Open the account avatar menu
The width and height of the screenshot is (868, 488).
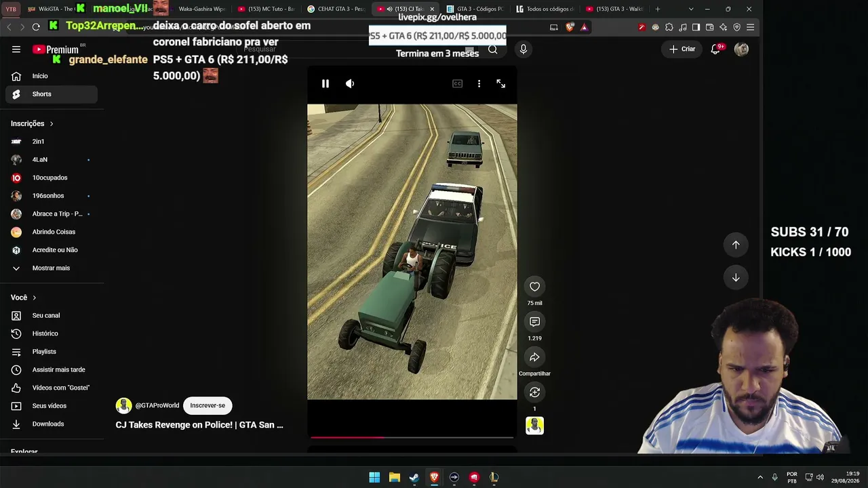pos(741,49)
